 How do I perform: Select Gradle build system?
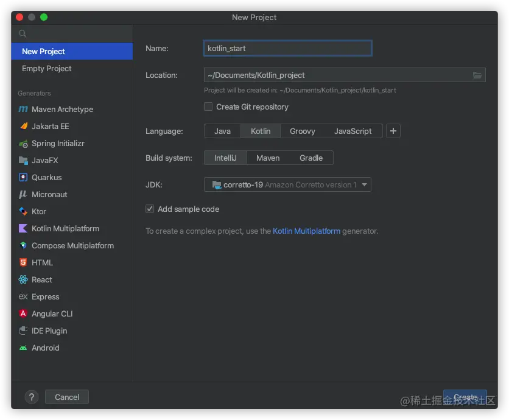(x=311, y=158)
